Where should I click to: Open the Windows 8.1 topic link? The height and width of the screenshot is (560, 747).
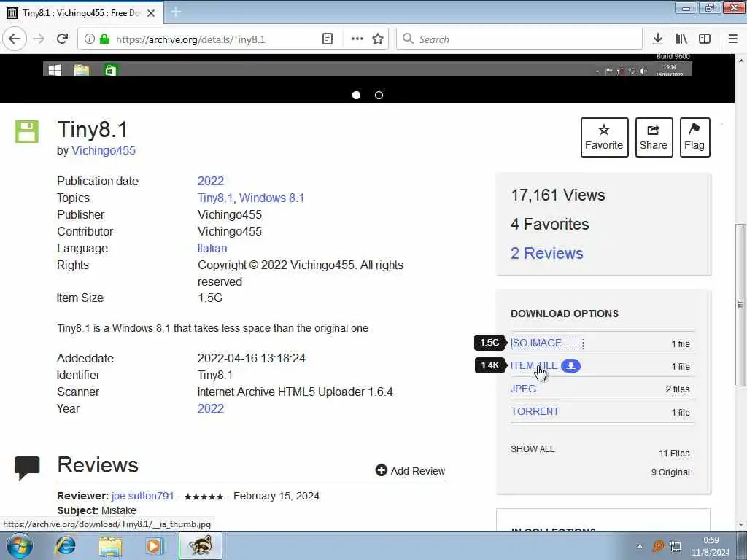[x=271, y=198]
